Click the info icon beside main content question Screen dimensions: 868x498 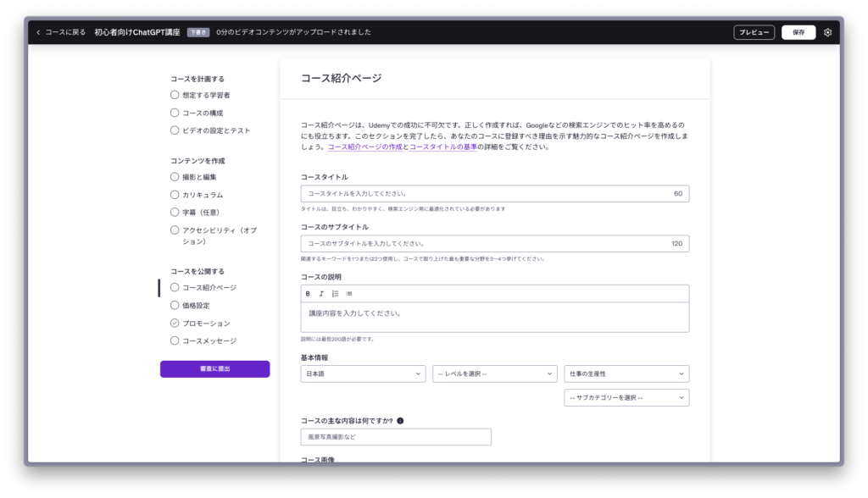[400, 420]
